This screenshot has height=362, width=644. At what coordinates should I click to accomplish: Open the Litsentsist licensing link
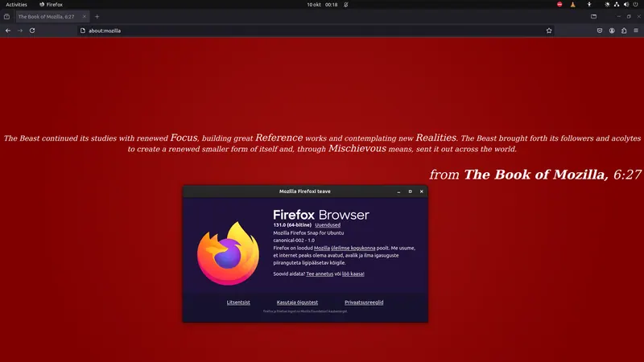[238, 302]
